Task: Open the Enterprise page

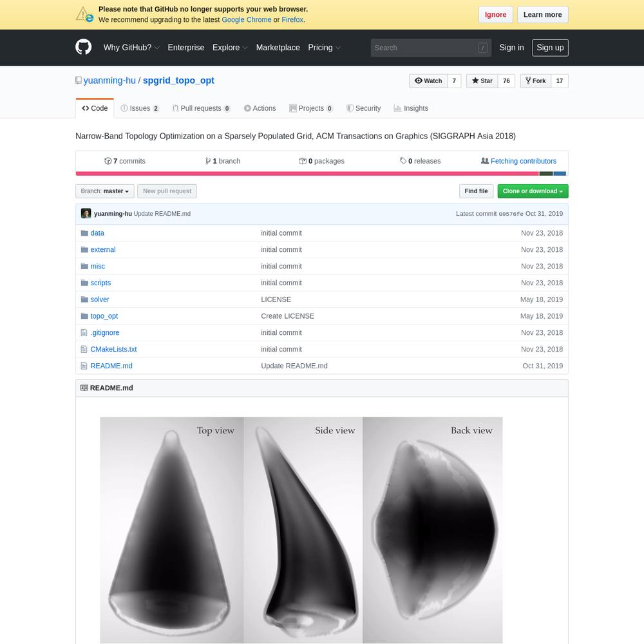Action: pyautogui.click(x=185, y=47)
